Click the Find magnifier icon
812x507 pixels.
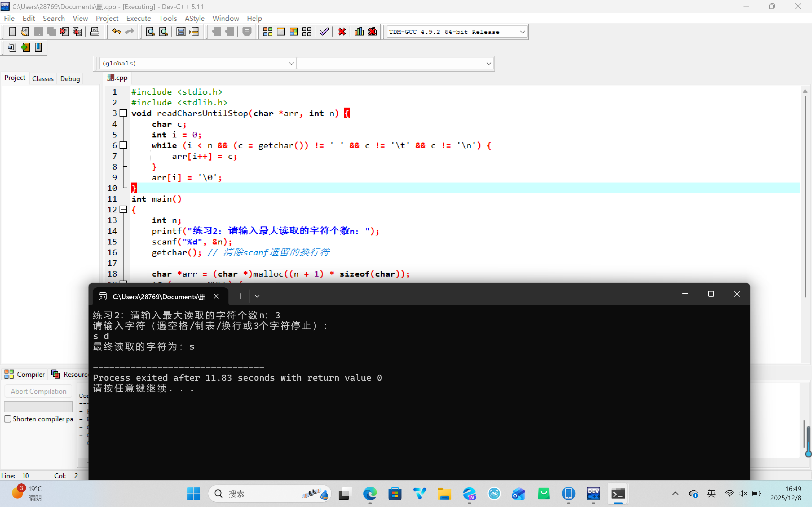[150, 32]
